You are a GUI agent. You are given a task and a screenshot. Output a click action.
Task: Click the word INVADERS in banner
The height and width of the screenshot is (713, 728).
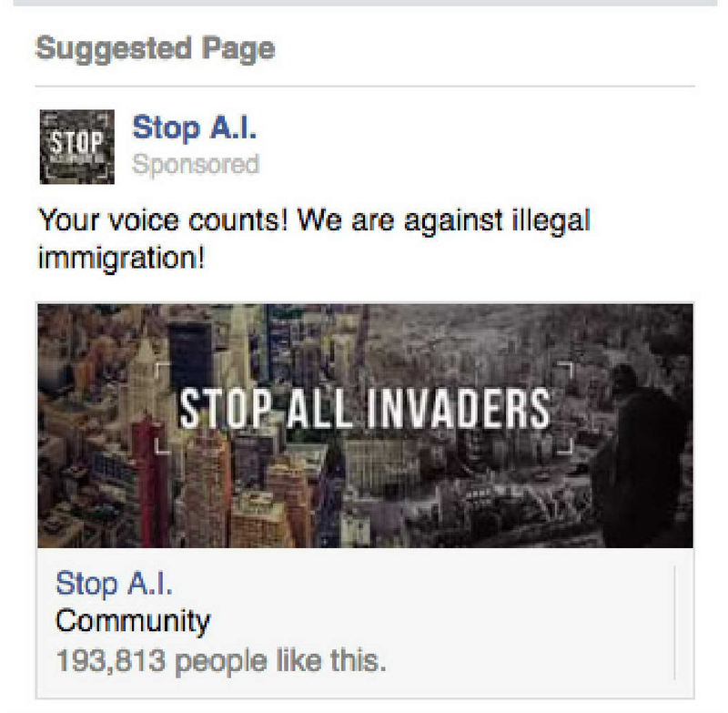(x=459, y=409)
